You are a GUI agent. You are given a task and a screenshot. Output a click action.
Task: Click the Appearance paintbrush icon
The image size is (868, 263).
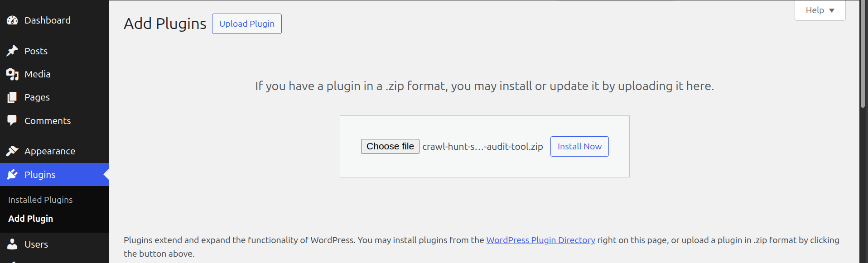click(x=12, y=151)
